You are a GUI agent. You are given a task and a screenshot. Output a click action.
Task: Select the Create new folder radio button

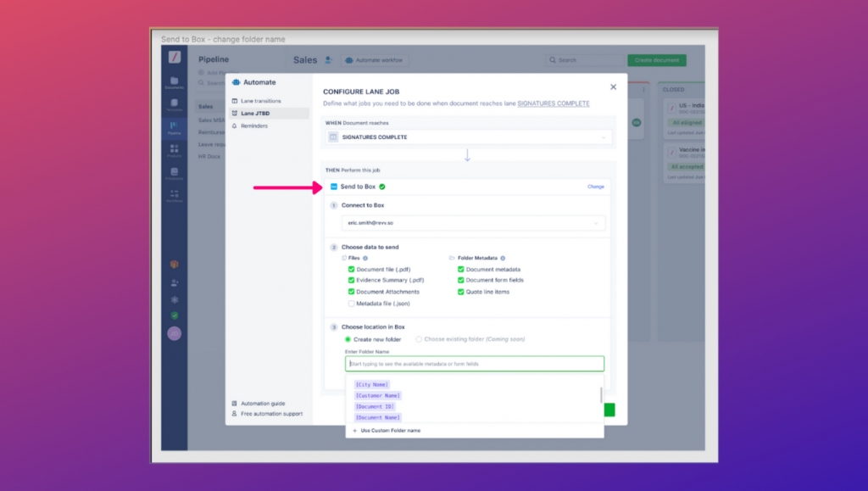click(348, 339)
